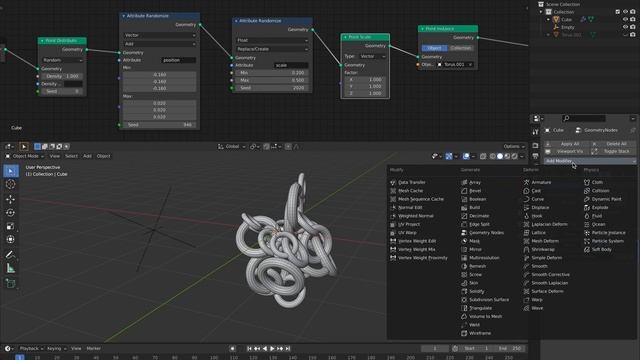Viewport: 640px width, 360px height.
Task: Select the Measure tool
Action: pos(11,268)
